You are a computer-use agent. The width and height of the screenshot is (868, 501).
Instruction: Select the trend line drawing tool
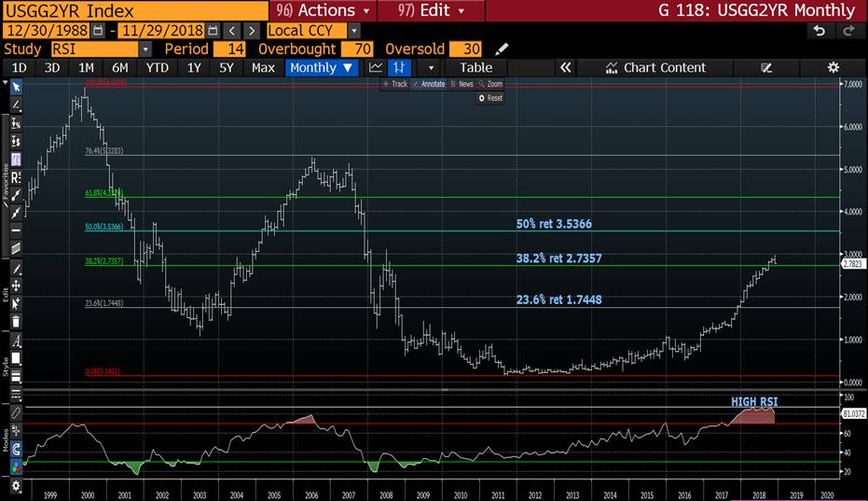tap(16, 104)
